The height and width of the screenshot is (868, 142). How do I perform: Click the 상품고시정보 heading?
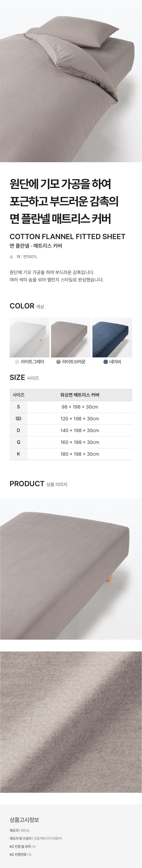[24, 820]
